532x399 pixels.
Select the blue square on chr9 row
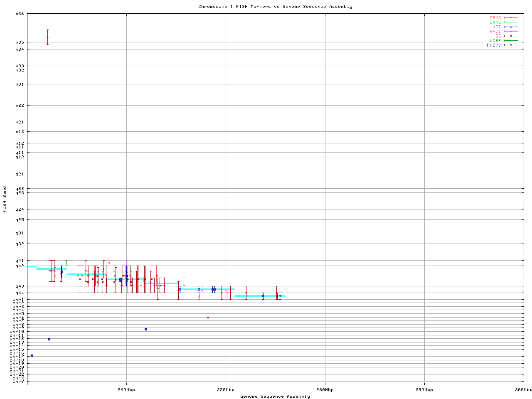145,329
